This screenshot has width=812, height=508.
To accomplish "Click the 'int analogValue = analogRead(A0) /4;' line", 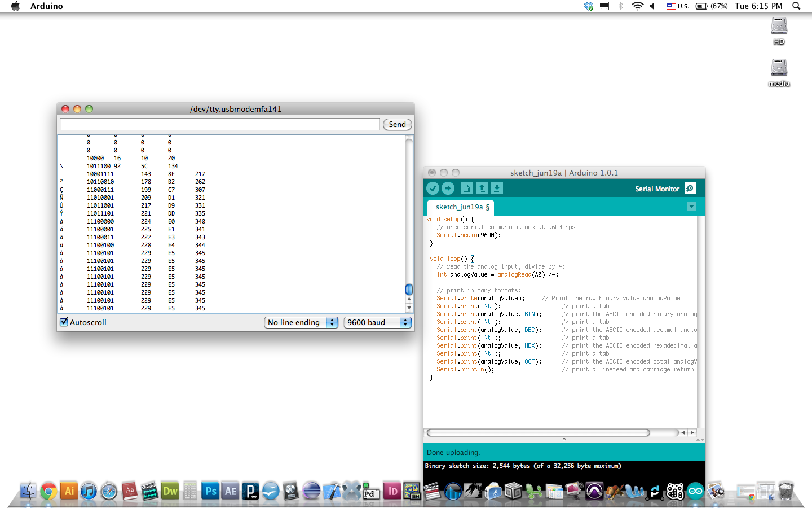I will pyautogui.click(x=497, y=274).
